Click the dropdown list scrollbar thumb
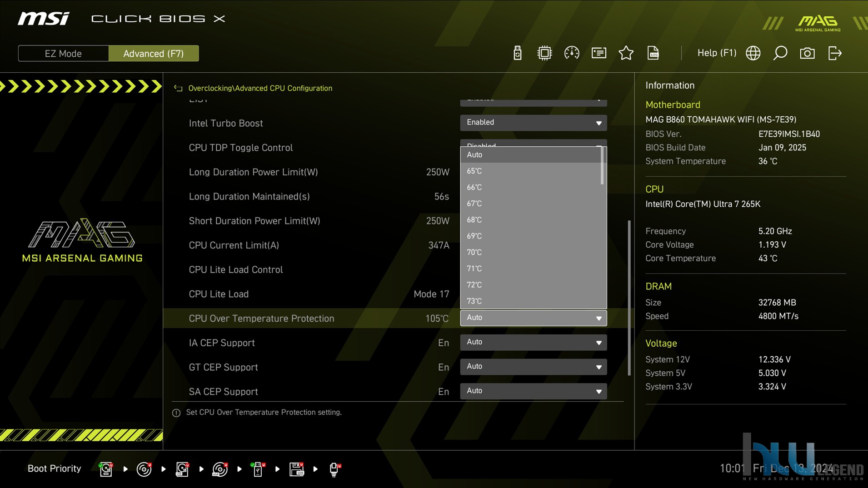 (603, 166)
